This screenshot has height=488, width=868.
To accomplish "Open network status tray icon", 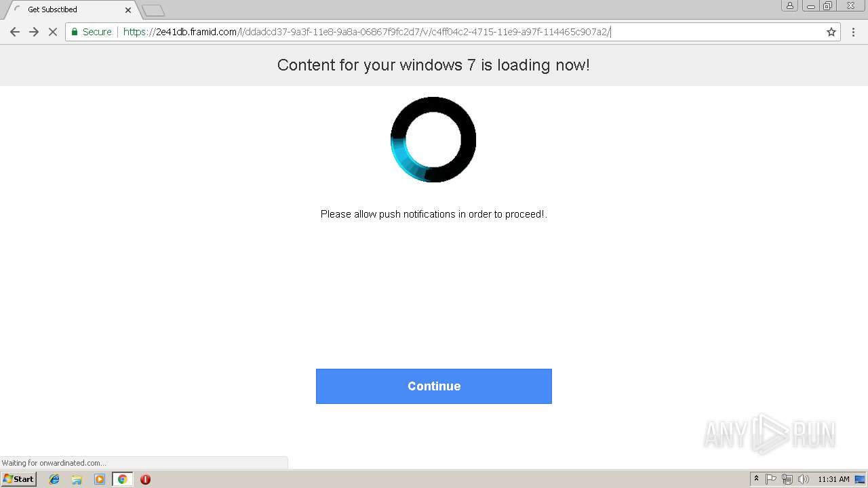I will [x=787, y=479].
